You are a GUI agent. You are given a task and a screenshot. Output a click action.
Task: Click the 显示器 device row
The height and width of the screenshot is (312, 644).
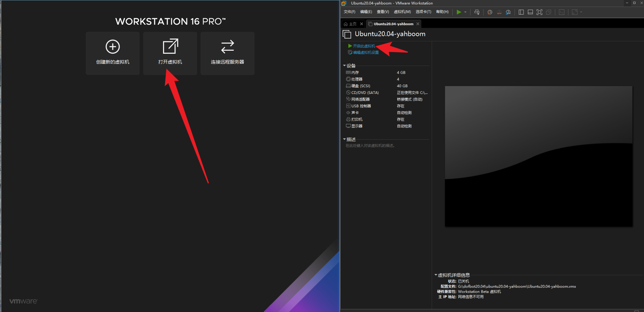click(387, 126)
